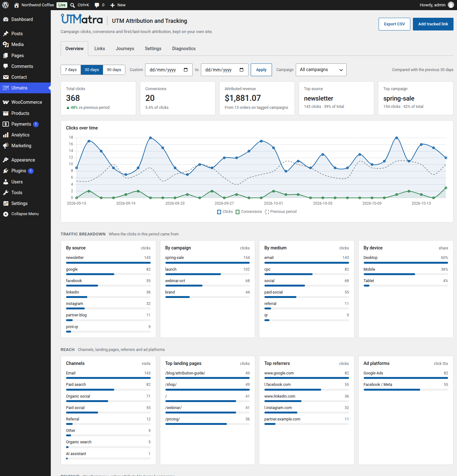Toggle the Clicks legend series
457x476 pixels.
(225, 212)
